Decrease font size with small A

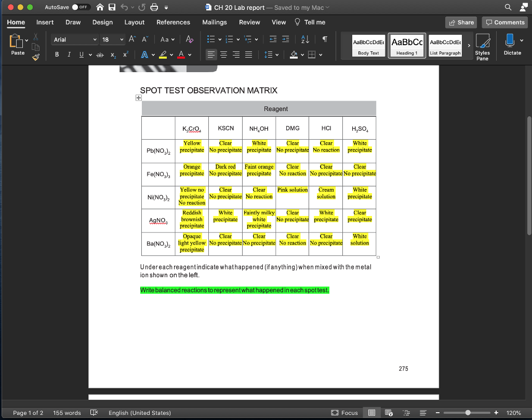point(145,39)
